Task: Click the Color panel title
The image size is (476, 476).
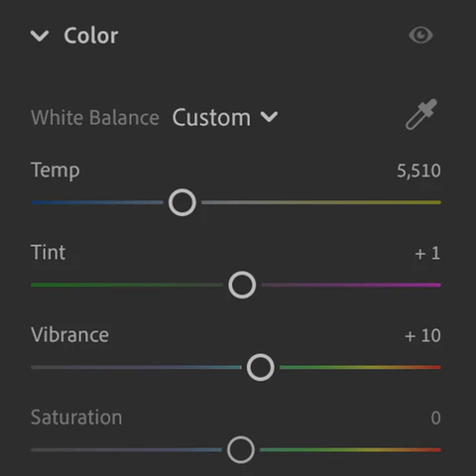Action: pos(91,36)
